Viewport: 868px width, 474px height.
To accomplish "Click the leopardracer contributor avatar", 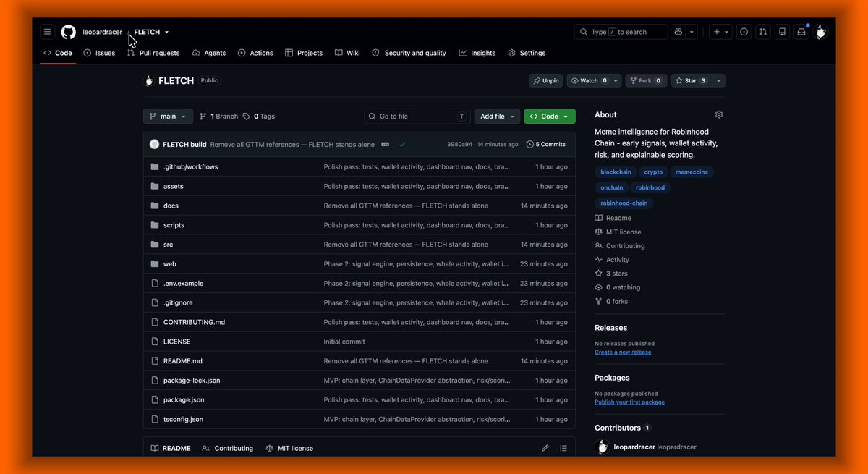I will (602, 447).
